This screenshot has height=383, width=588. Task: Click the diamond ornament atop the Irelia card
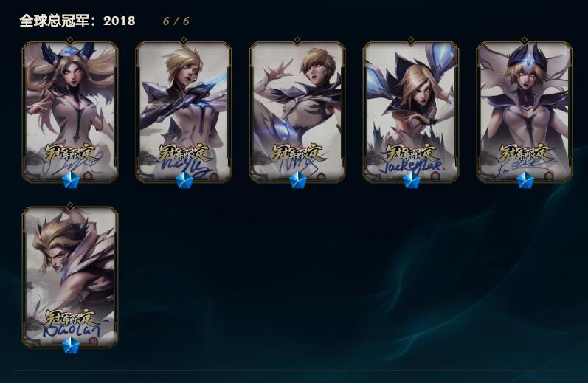coord(70,40)
